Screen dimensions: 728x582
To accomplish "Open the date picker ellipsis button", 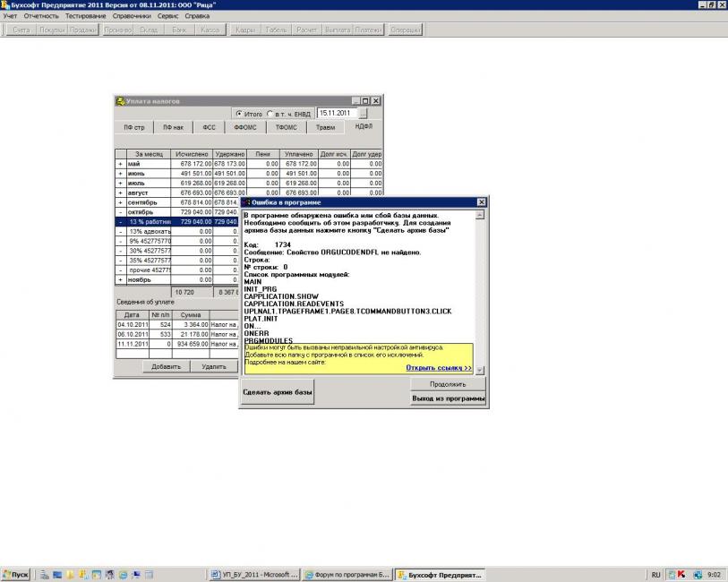I will [x=376, y=114].
